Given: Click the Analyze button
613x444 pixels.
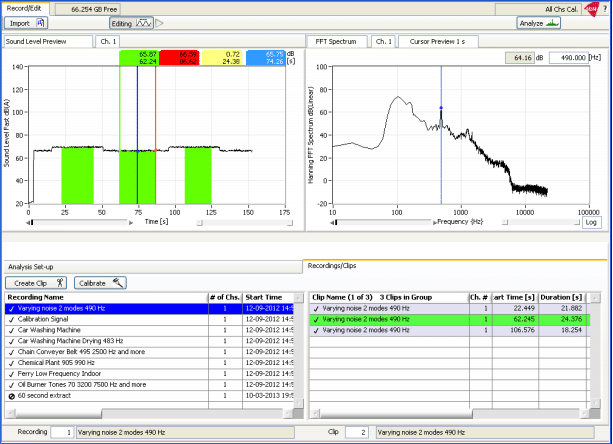Looking at the screenshot, I should [537, 22].
